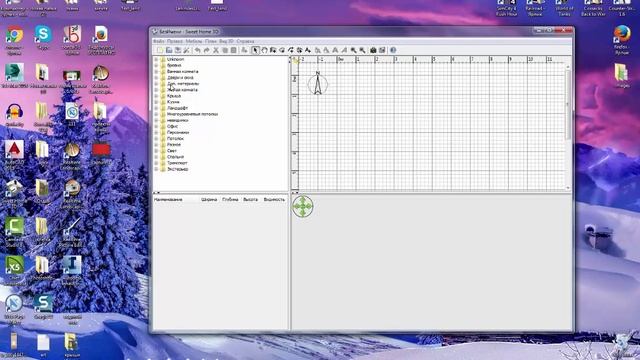Image resolution: width=640 pixels, height=360 pixels.
Task: Open Preferences from the toolbar
Action: point(186,50)
